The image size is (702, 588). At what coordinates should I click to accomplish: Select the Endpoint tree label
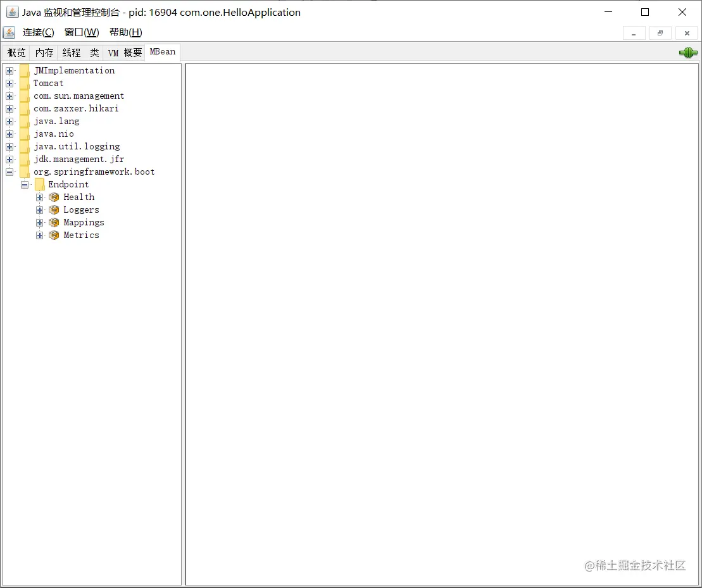click(68, 184)
